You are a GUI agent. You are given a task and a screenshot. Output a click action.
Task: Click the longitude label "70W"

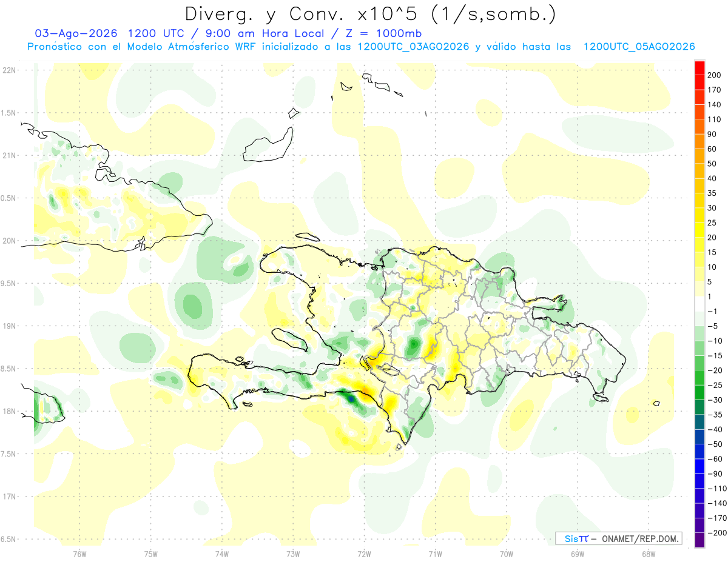point(506,554)
